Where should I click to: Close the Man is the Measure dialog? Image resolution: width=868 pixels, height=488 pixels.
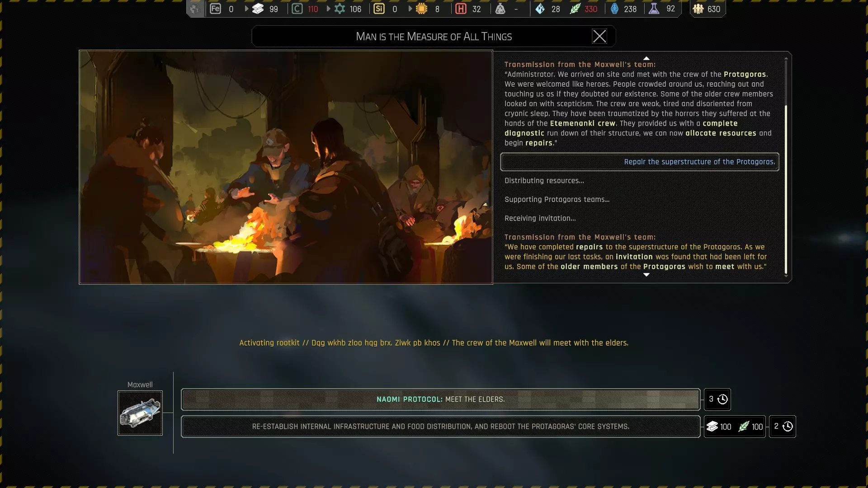[x=599, y=36]
